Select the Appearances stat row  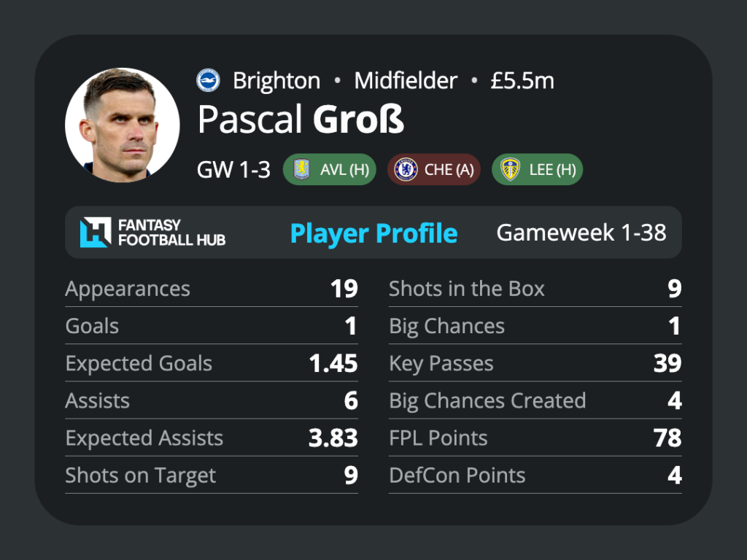point(212,289)
